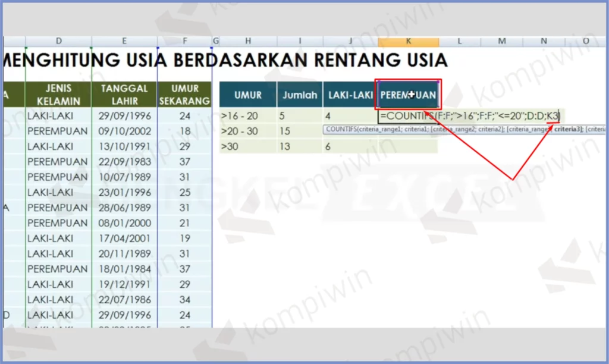Image resolution: width=609 pixels, height=364 pixels.
Task: Select the Jumlah header cell
Action: [x=299, y=95]
